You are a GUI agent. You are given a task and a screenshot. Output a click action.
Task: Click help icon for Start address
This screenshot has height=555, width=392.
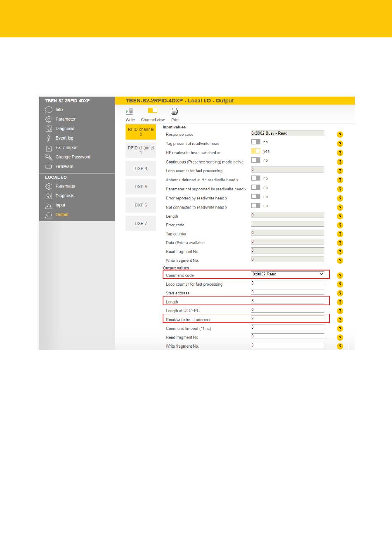point(340,293)
